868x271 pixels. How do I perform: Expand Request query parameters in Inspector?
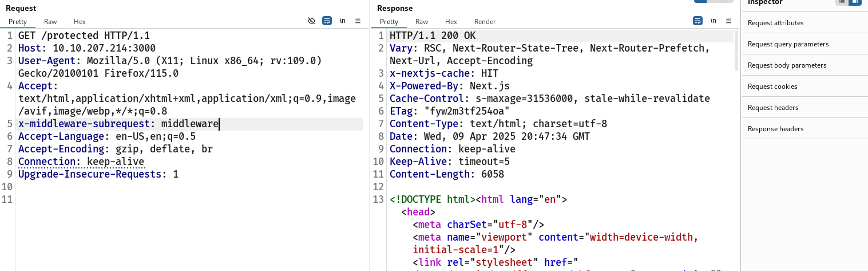(x=788, y=44)
